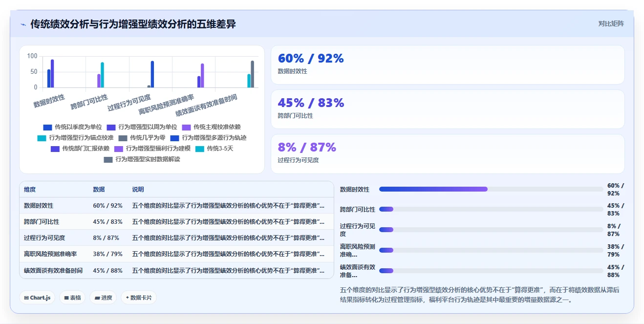
Task: Click the 数据时效性 progress bar
Action: [491, 189]
